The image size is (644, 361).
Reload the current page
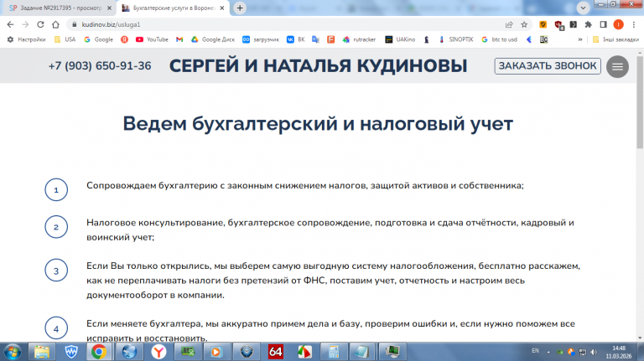[40, 24]
